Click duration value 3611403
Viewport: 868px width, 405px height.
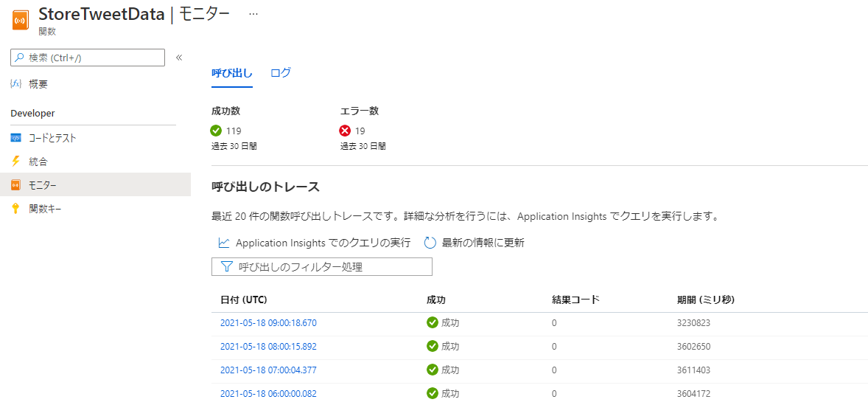693,370
